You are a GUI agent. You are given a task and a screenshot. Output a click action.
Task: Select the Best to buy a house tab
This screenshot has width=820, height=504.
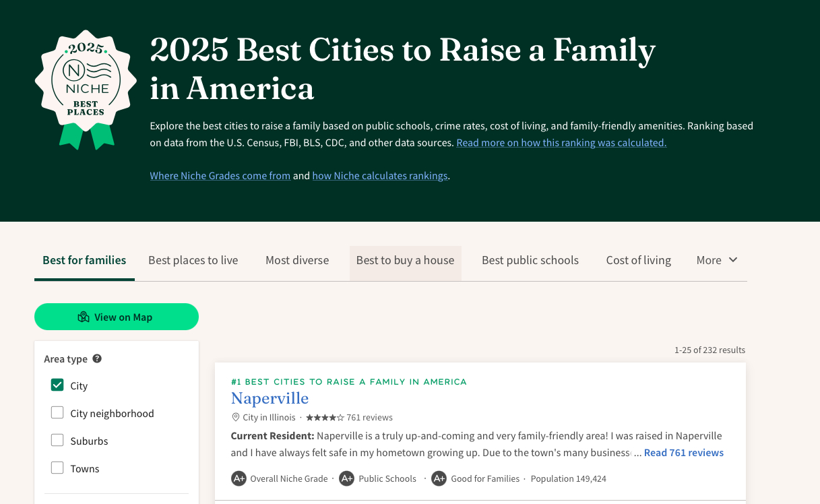(405, 260)
